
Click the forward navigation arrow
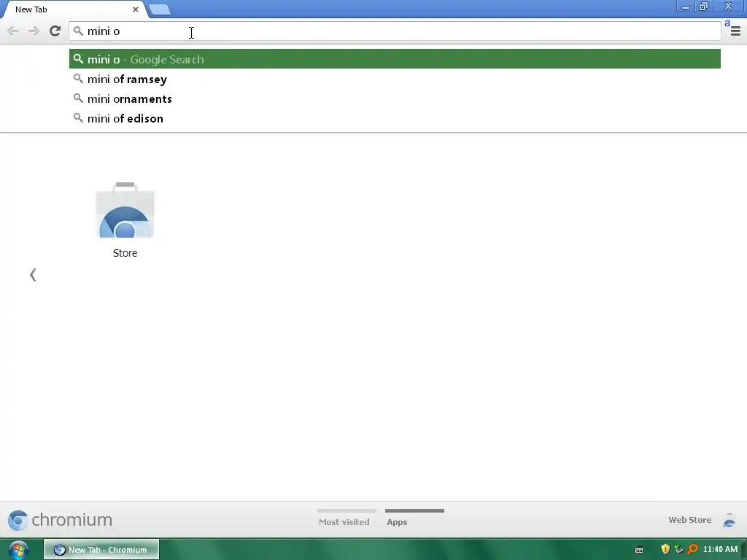[x=34, y=31]
